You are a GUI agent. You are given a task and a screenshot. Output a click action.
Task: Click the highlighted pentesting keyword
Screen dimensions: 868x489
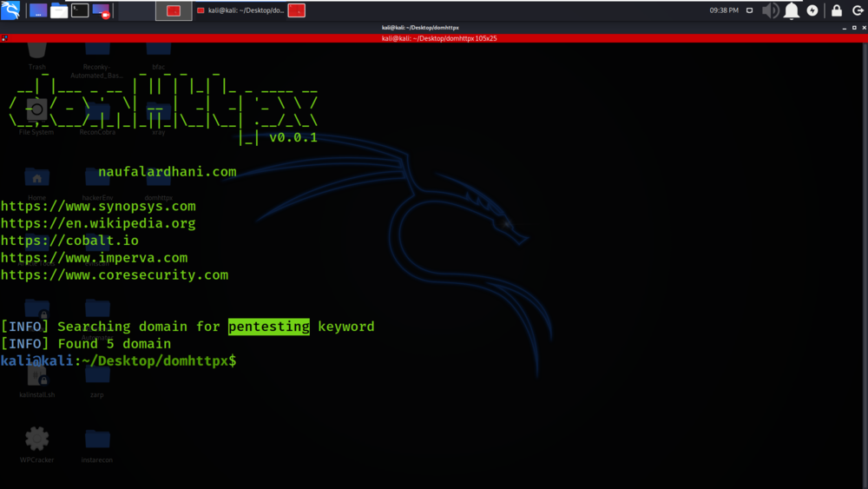point(269,327)
